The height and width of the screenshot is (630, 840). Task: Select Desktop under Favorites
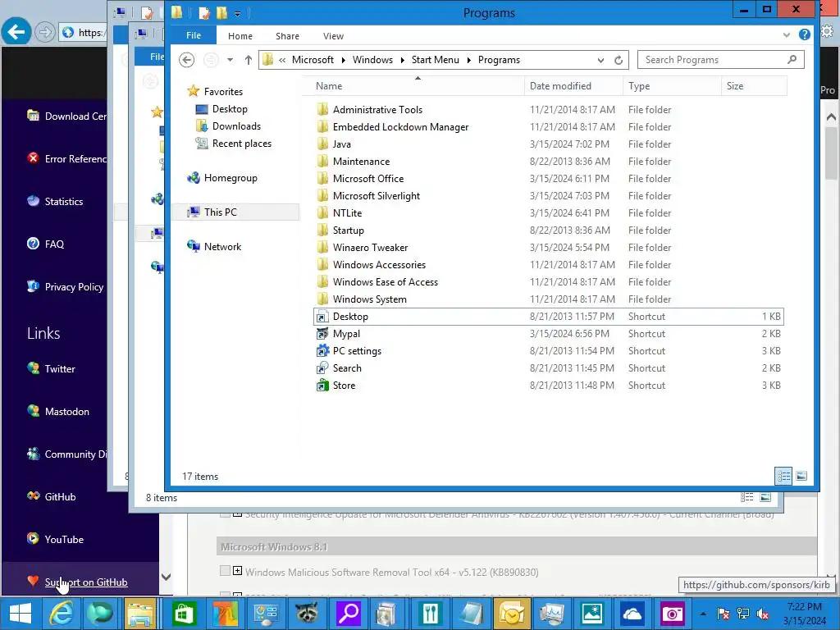pyautogui.click(x=230, y=109)
